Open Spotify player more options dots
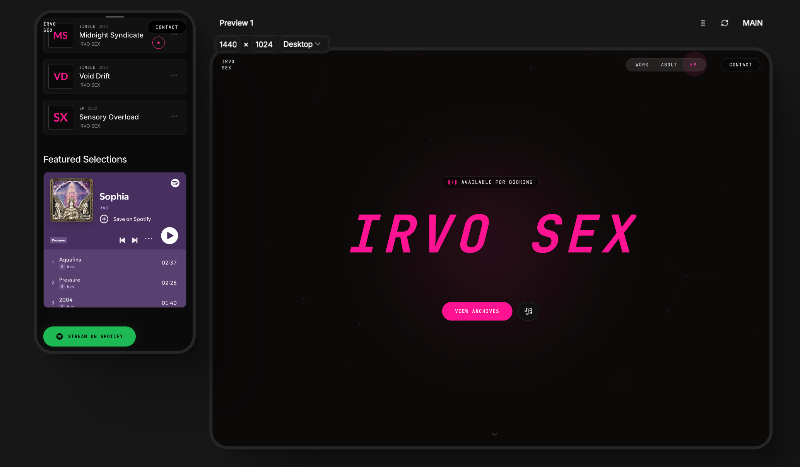 tap(148, 239)
